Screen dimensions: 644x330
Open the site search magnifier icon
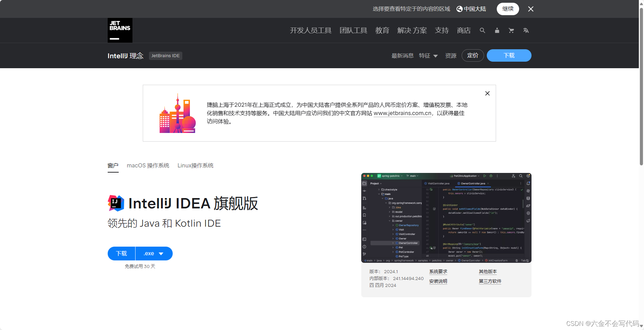[x=482, y=30]
